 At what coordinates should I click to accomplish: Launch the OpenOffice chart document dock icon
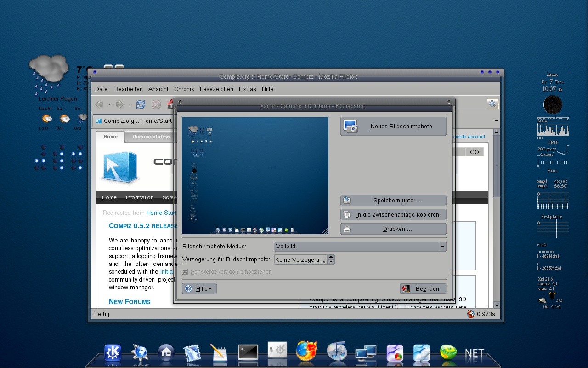tap(395, 353)
